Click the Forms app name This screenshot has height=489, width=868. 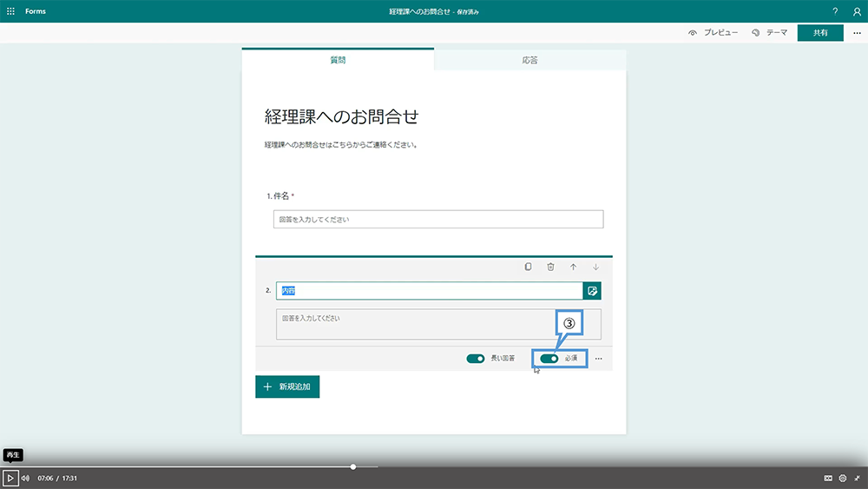36,11
